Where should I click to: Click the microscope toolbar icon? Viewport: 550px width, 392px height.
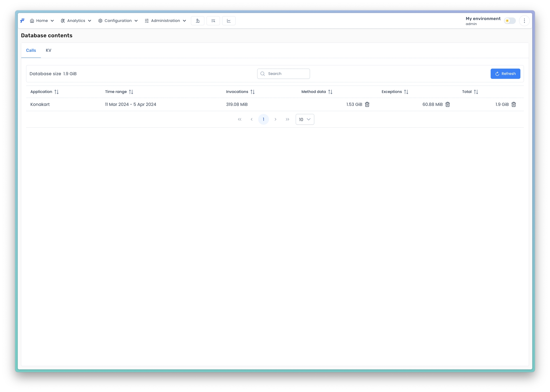[197, 21]
